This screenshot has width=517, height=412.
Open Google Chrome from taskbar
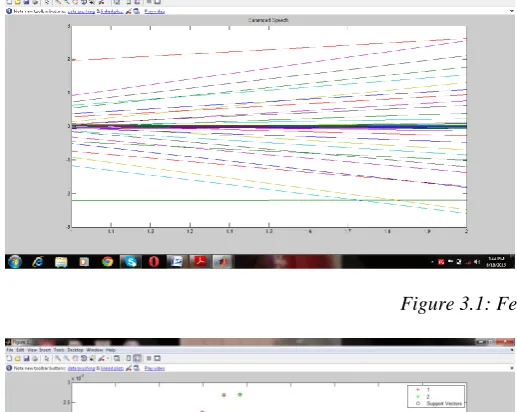[107, 262]
